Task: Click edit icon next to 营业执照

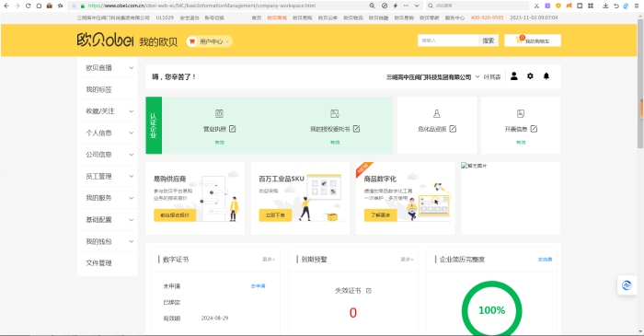Action: coord(233,129)
